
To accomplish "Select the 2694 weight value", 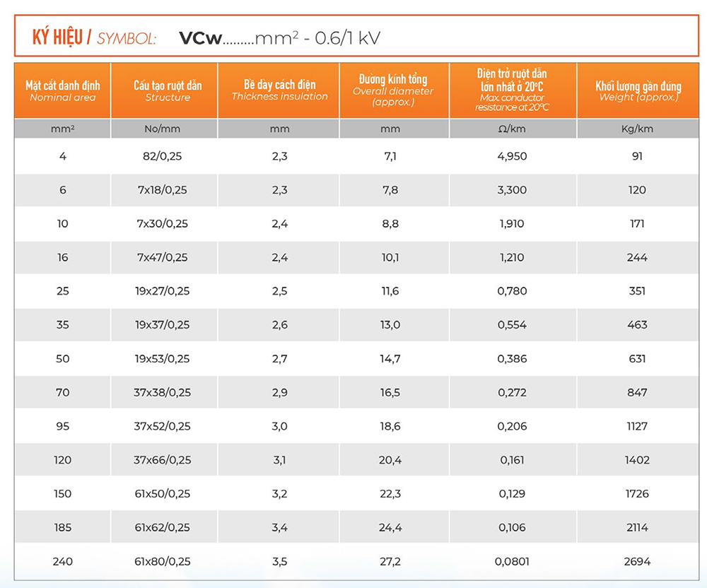I will point(637,561).
